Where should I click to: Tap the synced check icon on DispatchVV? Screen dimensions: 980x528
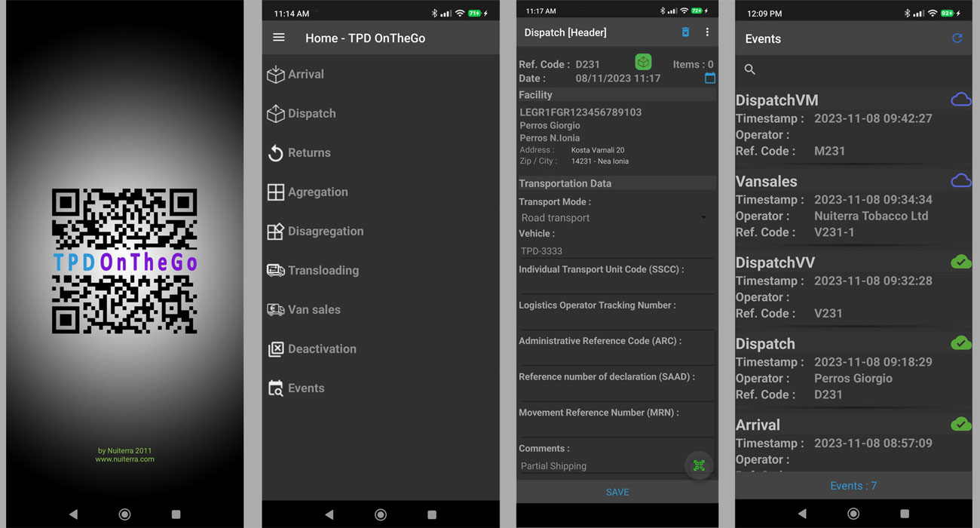click(960, 262)
